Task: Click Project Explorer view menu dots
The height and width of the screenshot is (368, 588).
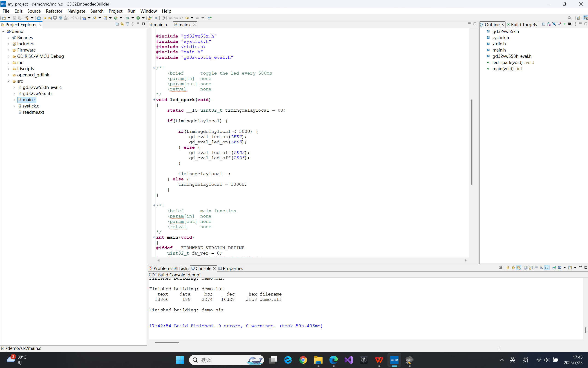Action: 133,24
